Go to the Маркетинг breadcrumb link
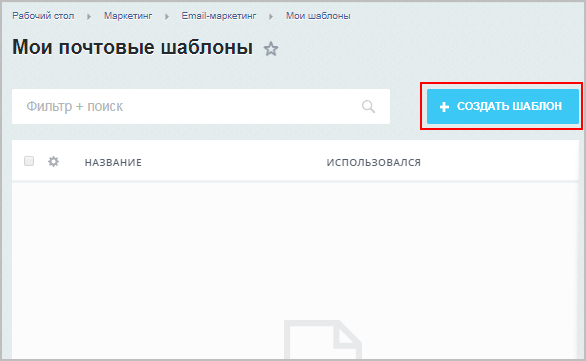This screenshot has width=586, height=361. coord(128,16)
